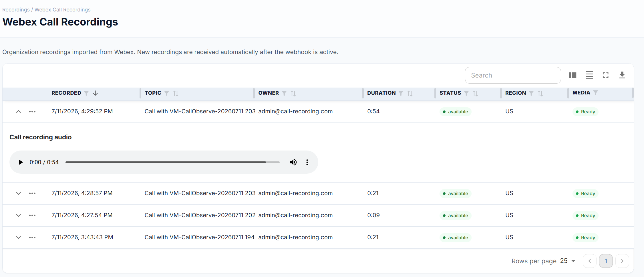The image size is (644, 277).
Task: Select the 7/11/2026, 4:29:52 PM date cell
Action: 82,111
